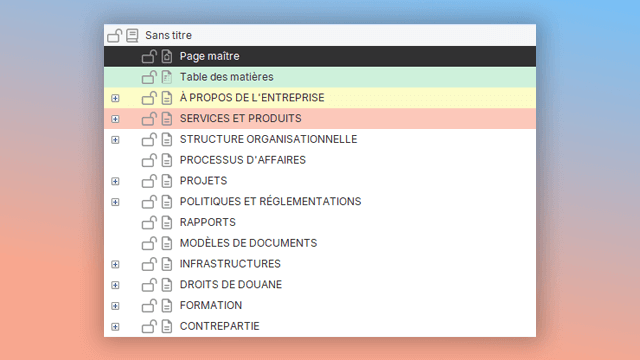The width and height of the screenshot is (640, 360).
Task: Select the FORMATION label
Action: pos(211,305)
